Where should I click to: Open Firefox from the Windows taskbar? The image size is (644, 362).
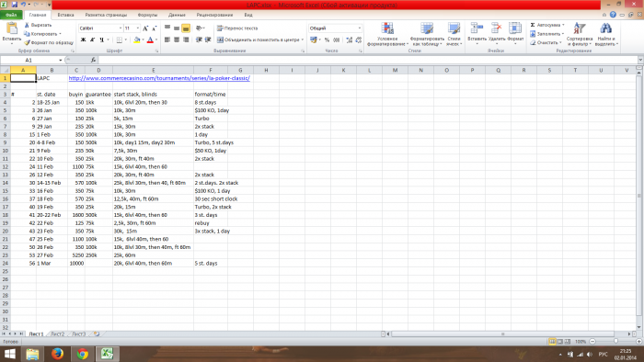(x=57, y=354)
